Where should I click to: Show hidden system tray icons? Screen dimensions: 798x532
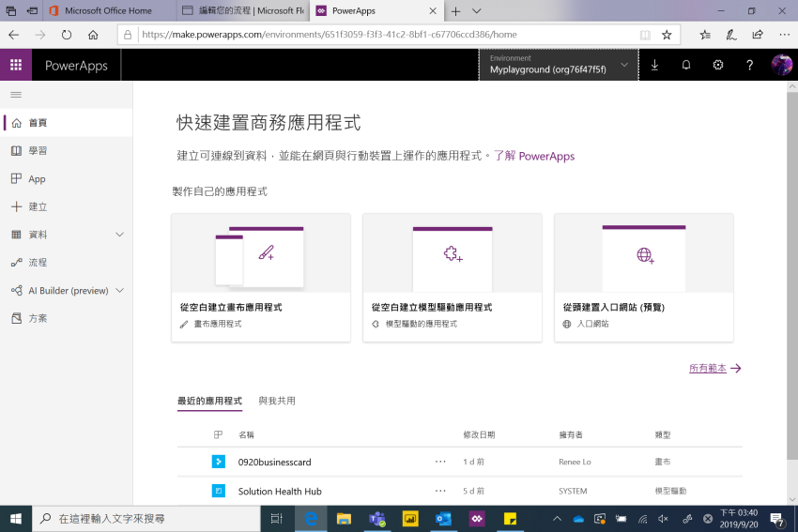coord(557,519)
